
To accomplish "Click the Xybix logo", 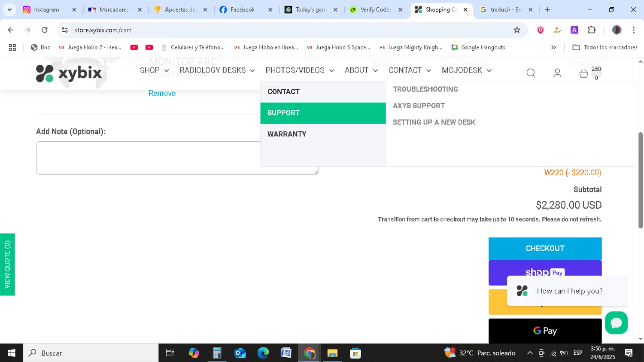I will pos(69,73).
